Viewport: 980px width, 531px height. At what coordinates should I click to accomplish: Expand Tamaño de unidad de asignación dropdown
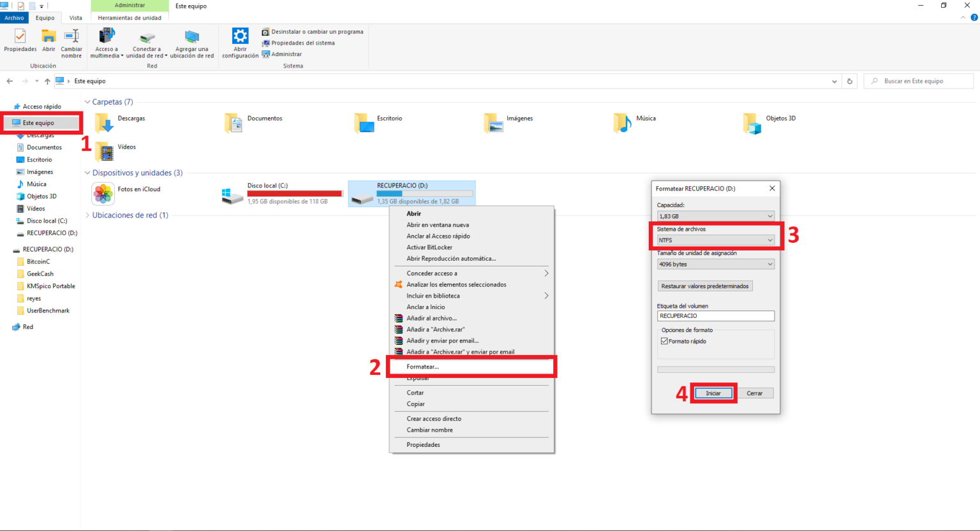[715, 265]
